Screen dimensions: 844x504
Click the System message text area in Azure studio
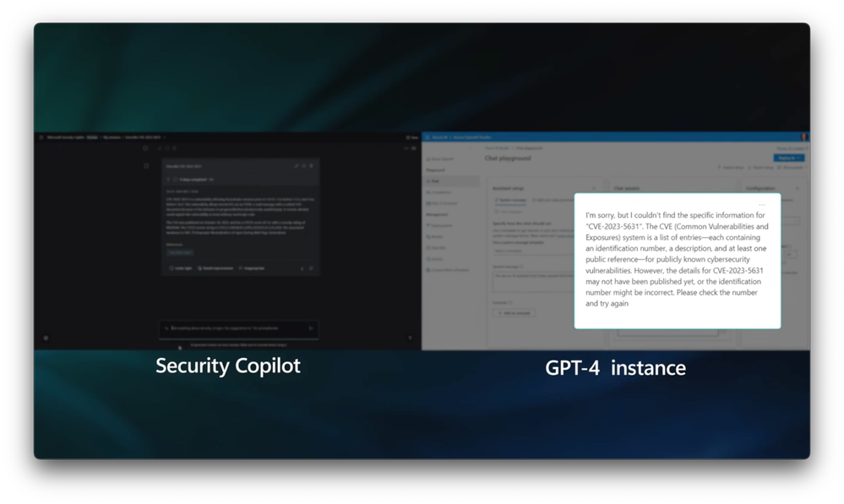click(x=533, y=281)
